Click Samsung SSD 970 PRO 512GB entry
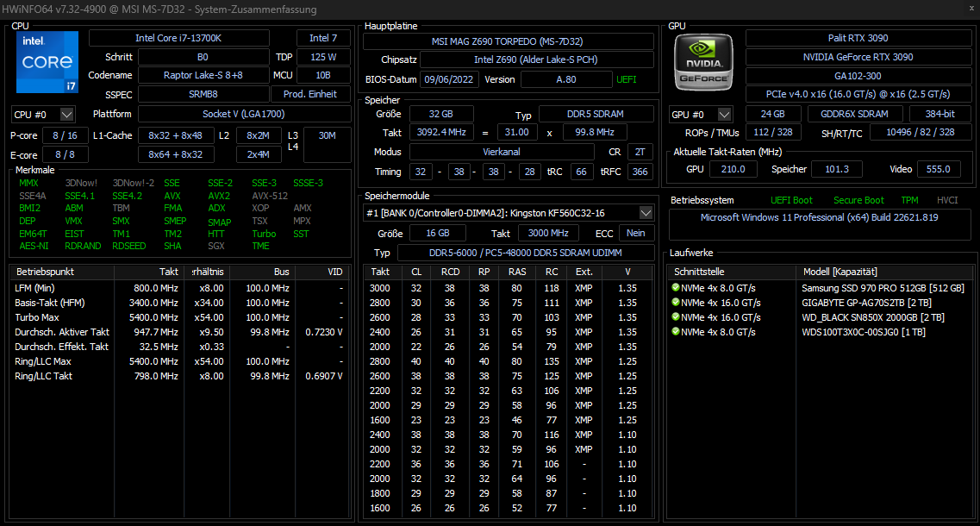 (883, 288)
